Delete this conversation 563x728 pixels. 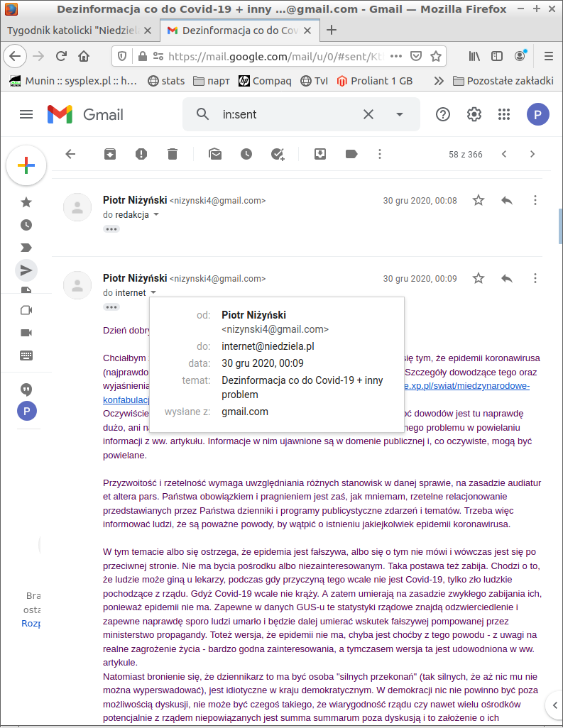click(x=173, y=154)
